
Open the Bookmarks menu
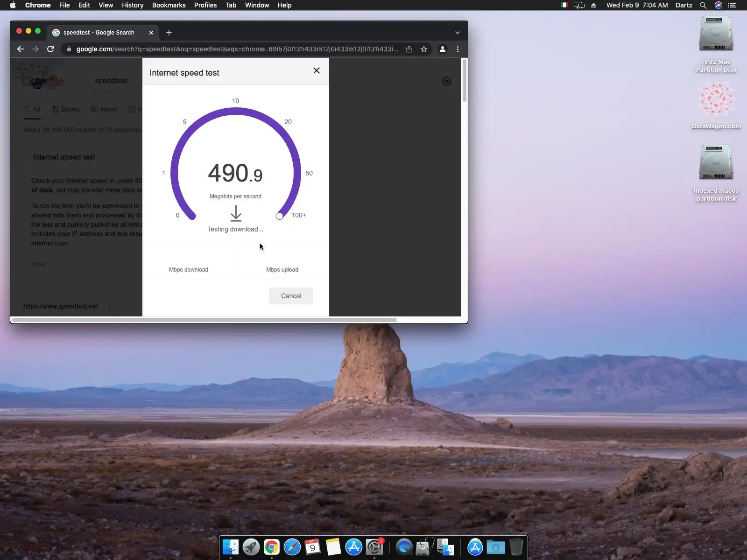(x=169, y=5)
